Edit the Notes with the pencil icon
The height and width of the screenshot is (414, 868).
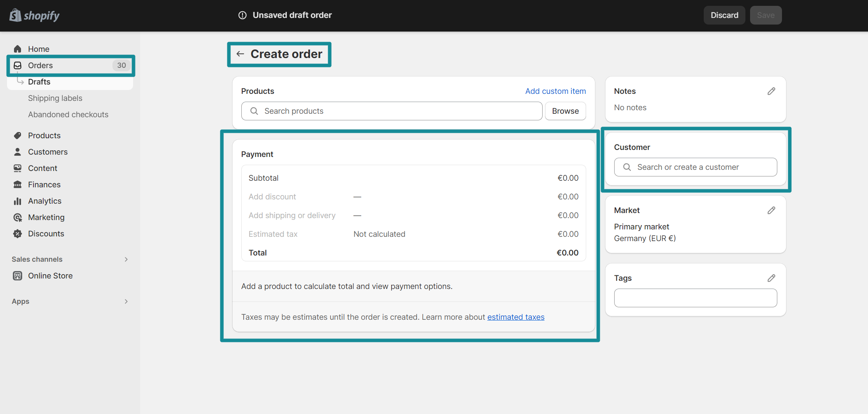(771, 91)
